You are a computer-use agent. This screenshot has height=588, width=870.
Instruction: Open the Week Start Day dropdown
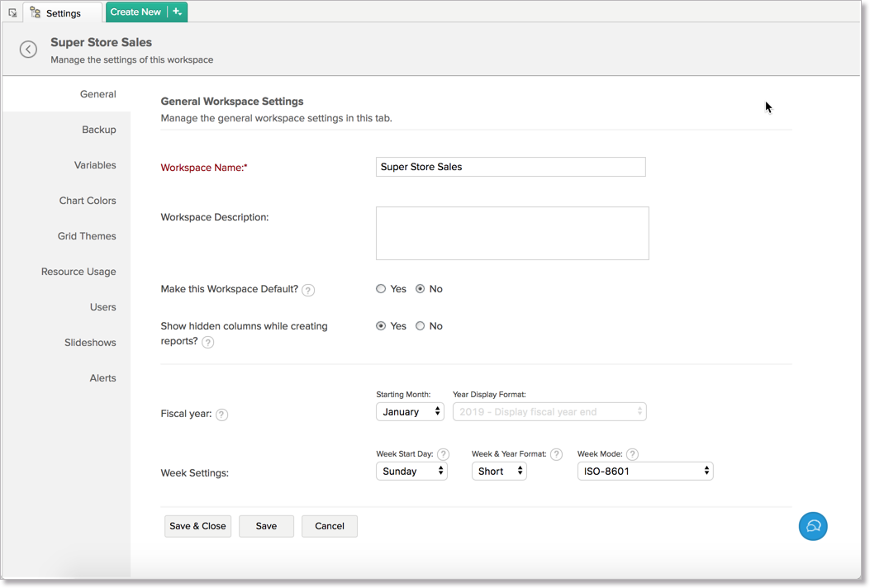(x=411, y=471)
